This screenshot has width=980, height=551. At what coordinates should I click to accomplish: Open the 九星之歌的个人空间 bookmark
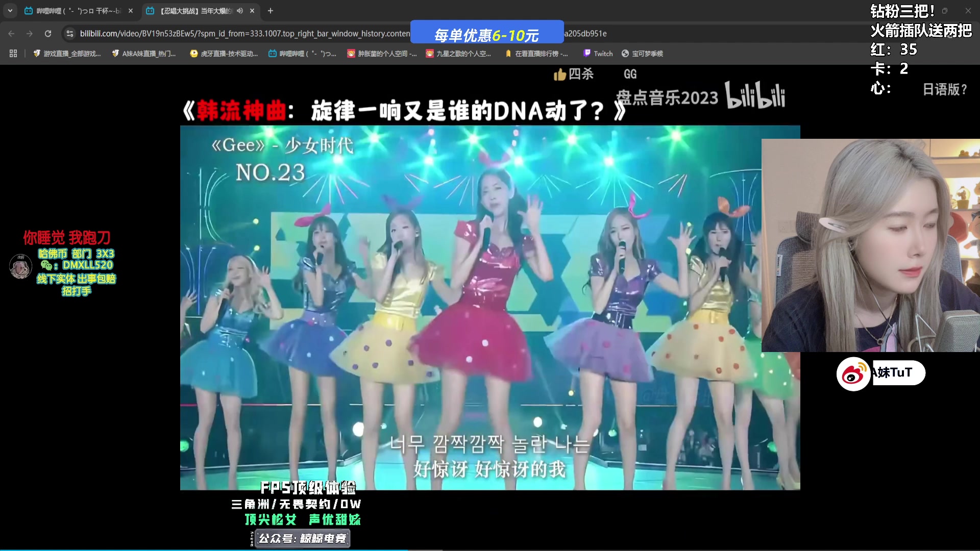(x=459, y=54)
